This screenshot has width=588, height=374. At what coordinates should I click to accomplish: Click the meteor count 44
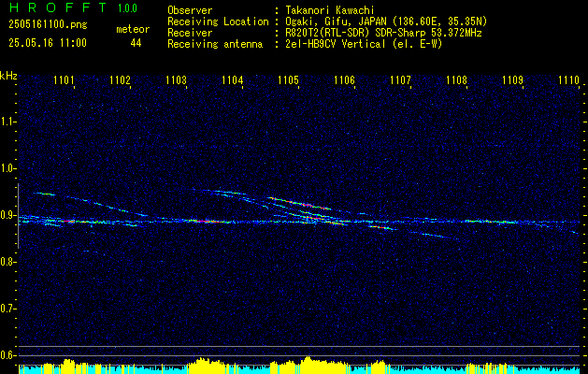136,43
